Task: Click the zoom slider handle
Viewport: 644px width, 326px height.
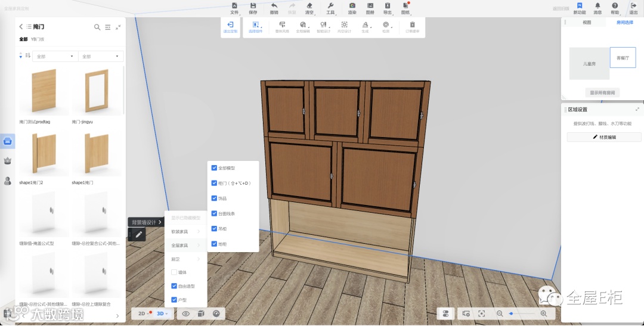Action: pos(511,313)
